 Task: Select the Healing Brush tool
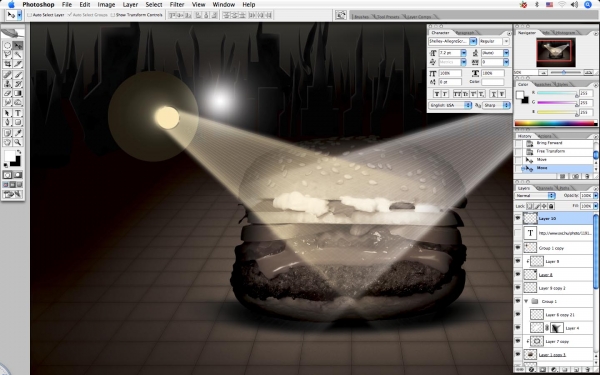(7, 75)
